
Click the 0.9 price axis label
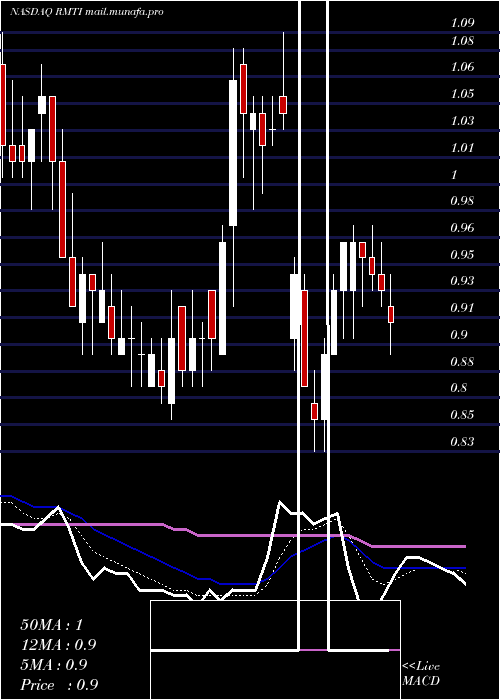pos(459,335)
